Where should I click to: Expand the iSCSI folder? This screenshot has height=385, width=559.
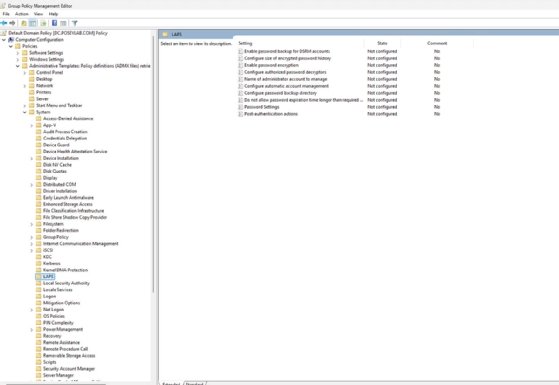[32, 250]
